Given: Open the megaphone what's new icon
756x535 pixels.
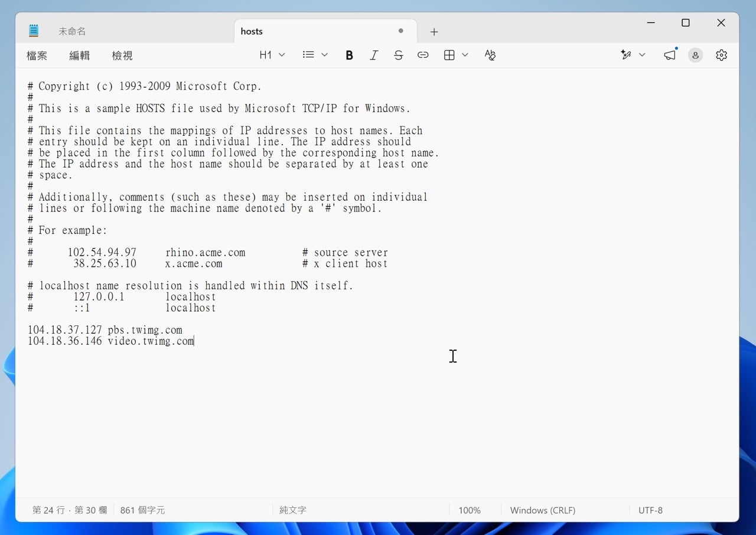Looking at the screenshot, I should pyautogui.click(x=670, y=55).
